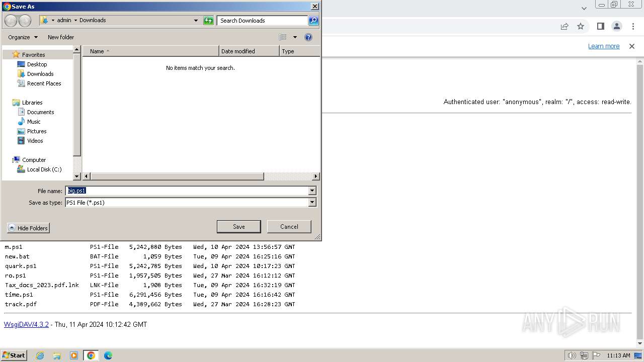Open the Documents library

coord(40,112)
